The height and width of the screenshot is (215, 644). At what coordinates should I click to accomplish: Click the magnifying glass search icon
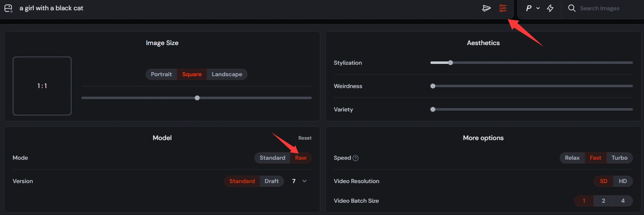point(572,8)
